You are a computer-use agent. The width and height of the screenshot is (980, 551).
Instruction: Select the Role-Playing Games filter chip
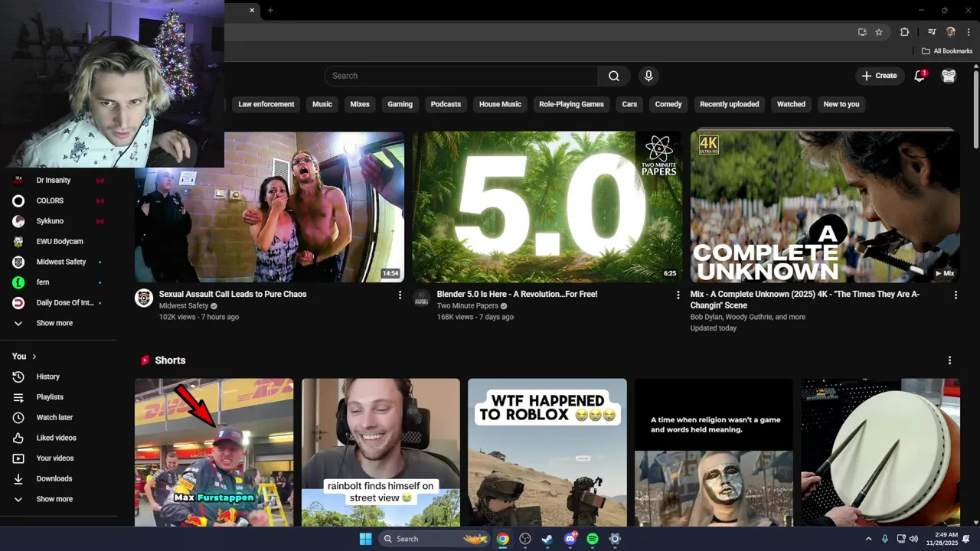coord(571,104)
